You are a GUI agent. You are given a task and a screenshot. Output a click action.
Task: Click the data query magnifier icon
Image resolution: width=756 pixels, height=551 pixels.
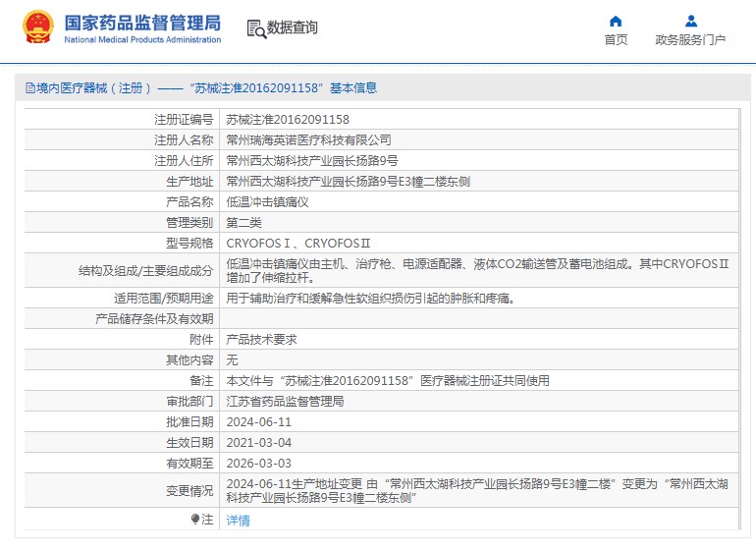point(256,28)
